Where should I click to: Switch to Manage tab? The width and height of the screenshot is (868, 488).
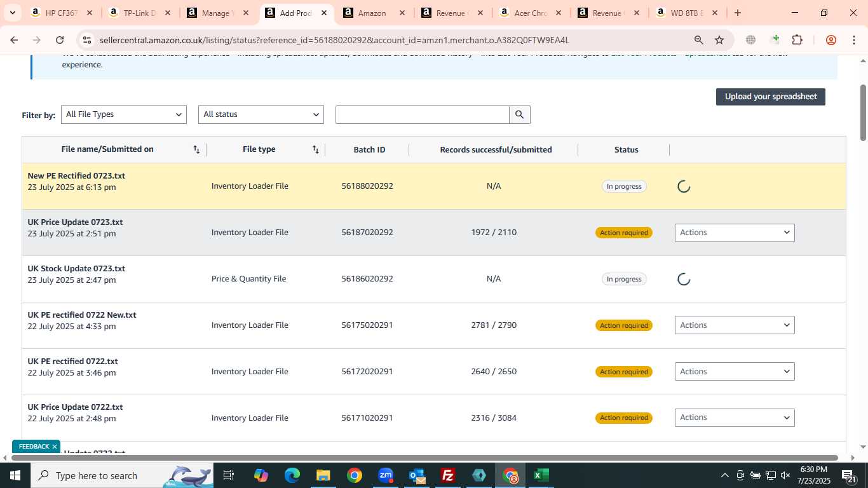[x=218, y=13]
